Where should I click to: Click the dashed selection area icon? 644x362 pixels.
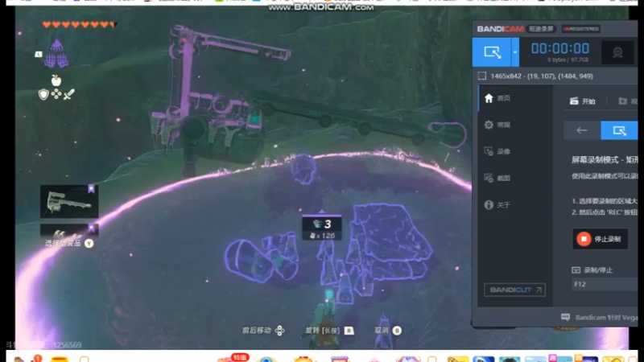click(482, 76)
